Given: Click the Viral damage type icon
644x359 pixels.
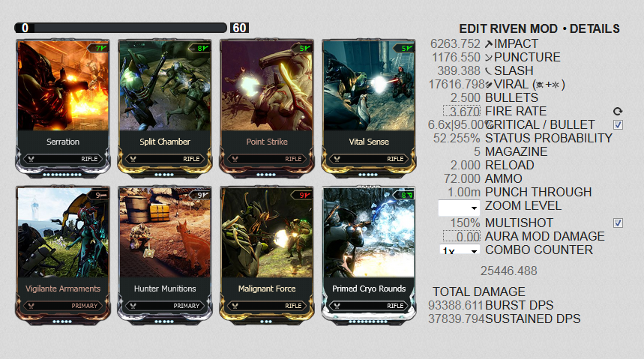Looking at the screenshot, I should 489,85.
